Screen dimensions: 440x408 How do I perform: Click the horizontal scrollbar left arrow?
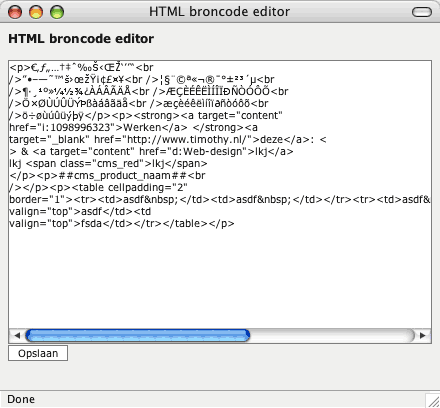coord(17,336)
